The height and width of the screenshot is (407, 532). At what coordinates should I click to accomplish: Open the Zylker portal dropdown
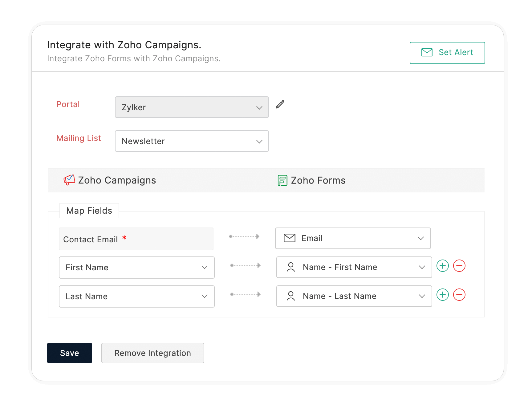click(192, 107)
